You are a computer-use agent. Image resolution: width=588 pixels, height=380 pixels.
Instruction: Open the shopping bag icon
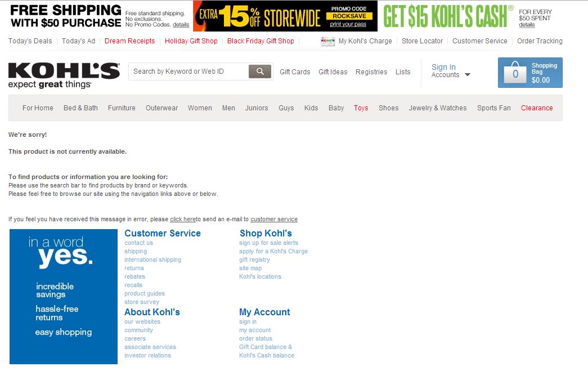tap(515, 74)
